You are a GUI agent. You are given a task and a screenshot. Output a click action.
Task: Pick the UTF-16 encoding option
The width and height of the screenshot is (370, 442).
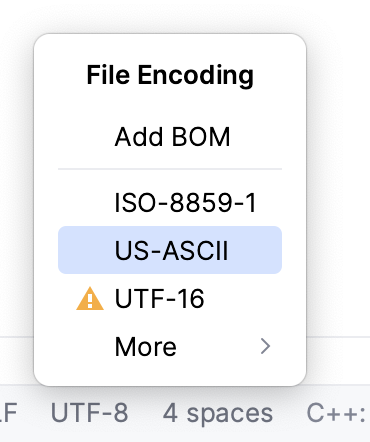point(170,298)
